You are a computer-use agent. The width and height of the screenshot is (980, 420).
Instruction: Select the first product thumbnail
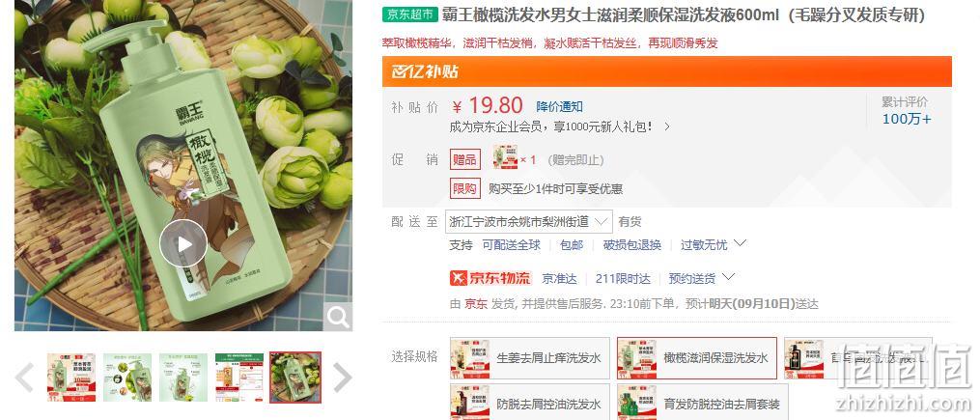click(x=71, y=378)
